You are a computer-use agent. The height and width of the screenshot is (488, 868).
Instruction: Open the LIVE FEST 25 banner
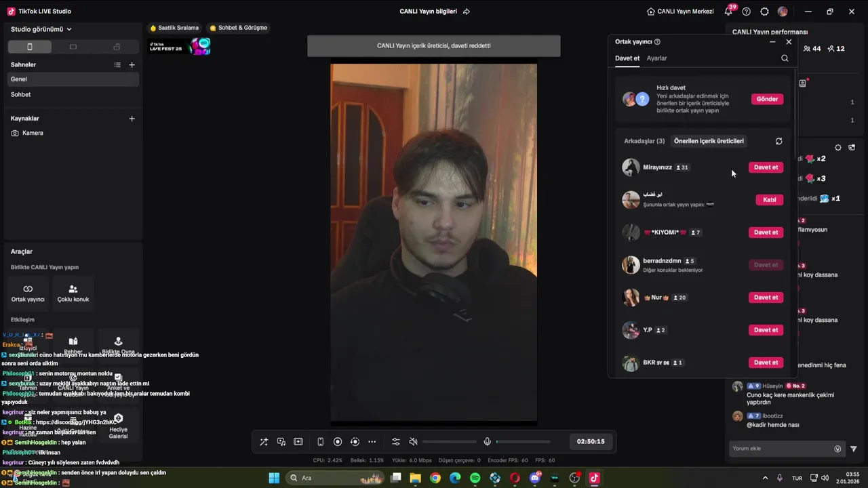pyautogui.click(x=180, y=46)
